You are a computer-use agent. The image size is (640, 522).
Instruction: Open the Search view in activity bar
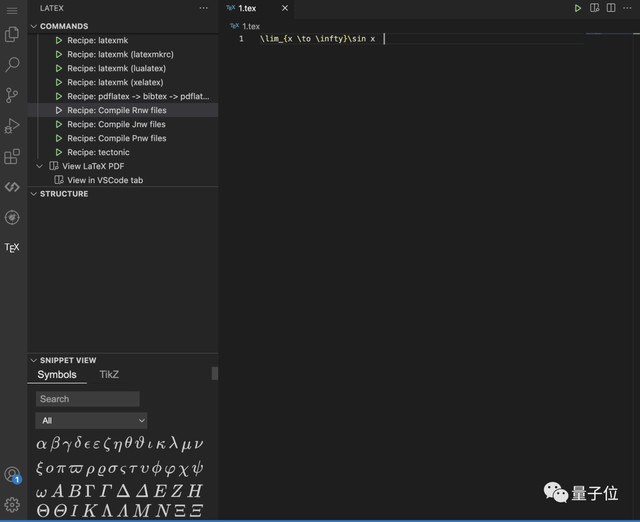[x=12, y=65]
